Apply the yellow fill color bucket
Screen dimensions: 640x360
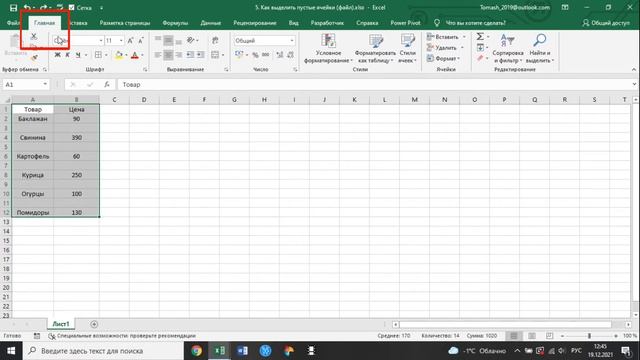(119, 55)
